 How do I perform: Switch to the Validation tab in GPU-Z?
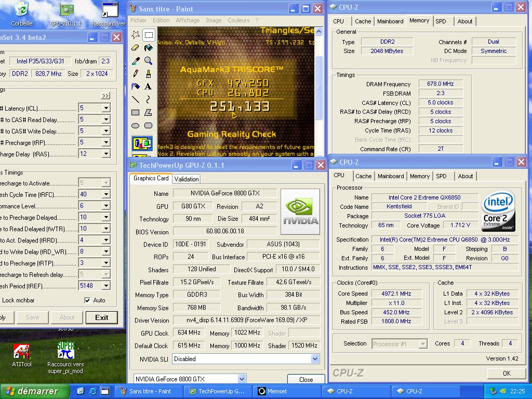(x=187, y=179)
